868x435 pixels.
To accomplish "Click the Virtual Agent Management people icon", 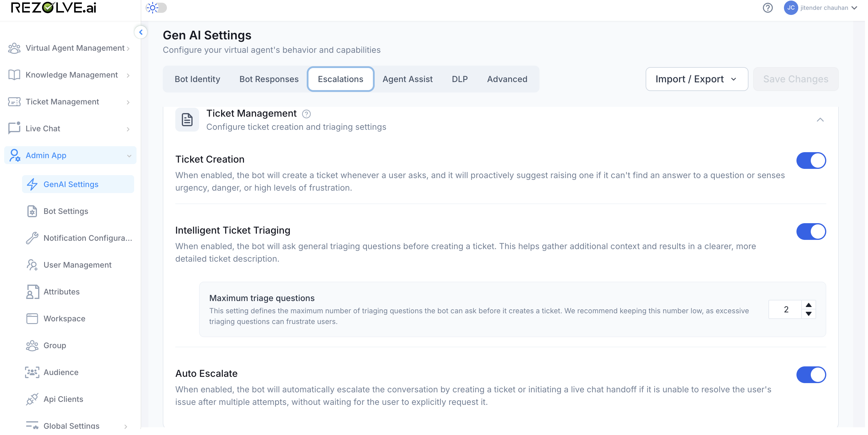I will (x=14, y=48).
